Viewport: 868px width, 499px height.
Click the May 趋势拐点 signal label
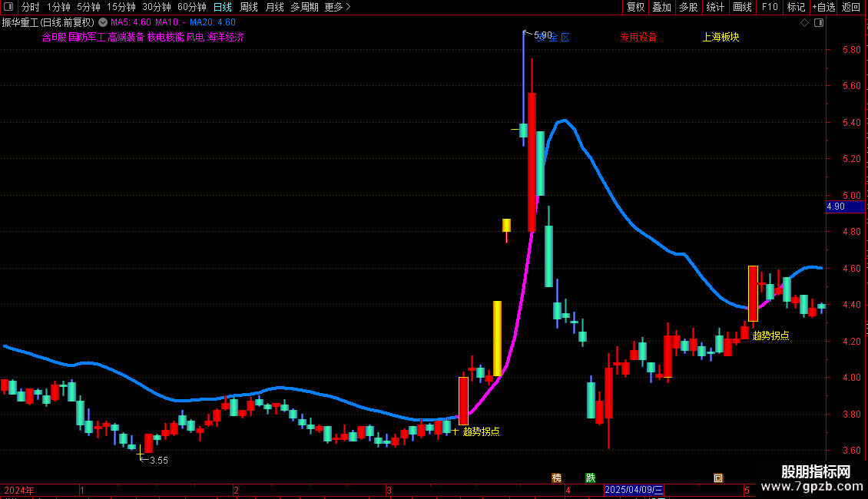click(x=770, y=335)
